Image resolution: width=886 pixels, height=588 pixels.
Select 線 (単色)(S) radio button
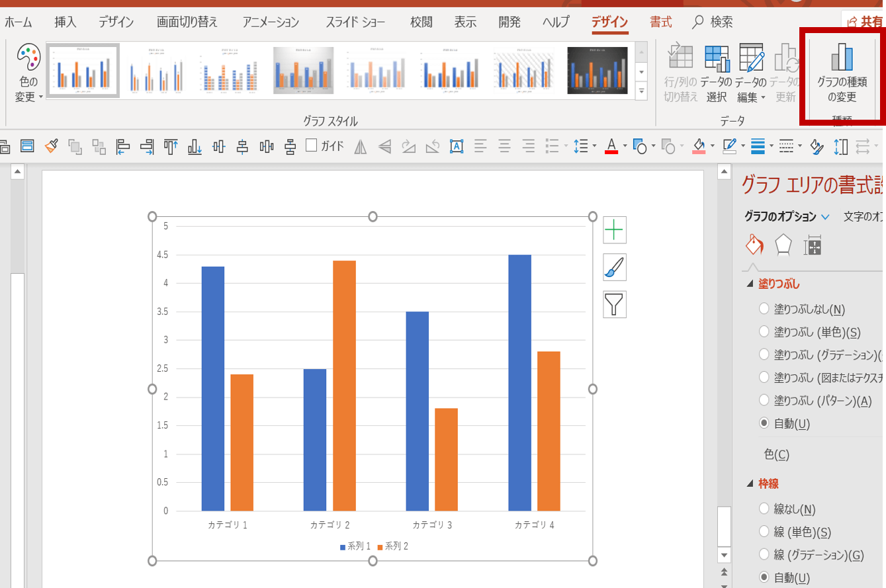(x=764, y=532)
